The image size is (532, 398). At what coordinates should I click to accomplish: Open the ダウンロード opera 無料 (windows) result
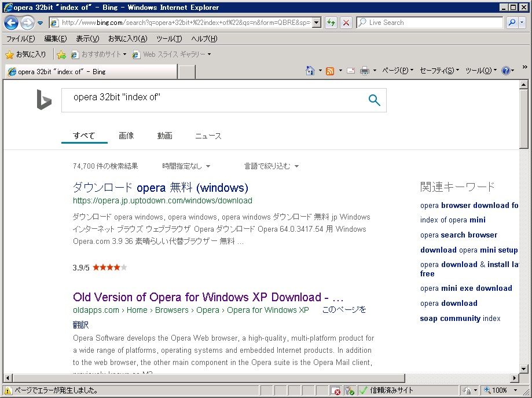pos(160,188)
